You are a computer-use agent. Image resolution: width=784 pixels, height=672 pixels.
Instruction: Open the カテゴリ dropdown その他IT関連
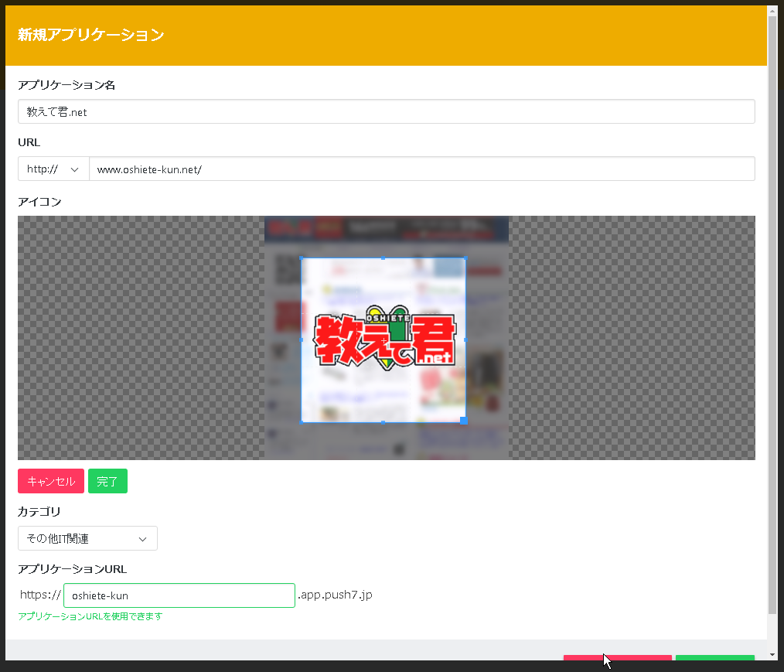pos(87,538)
